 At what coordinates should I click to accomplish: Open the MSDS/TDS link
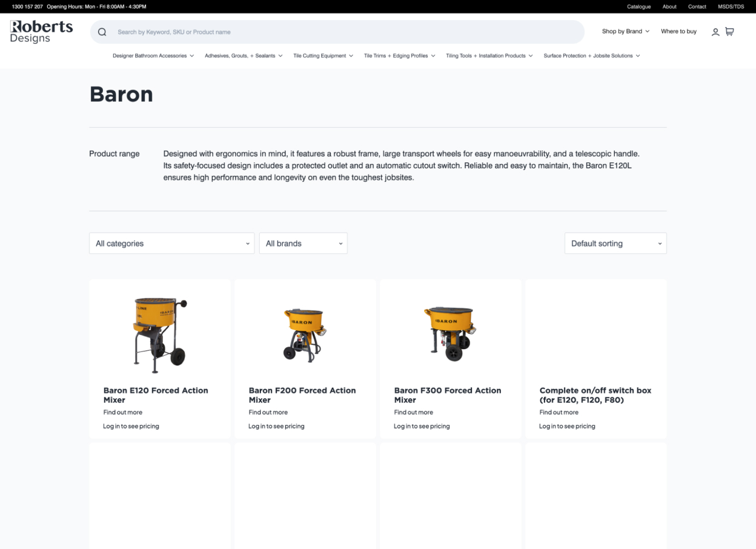tap(731, 7)
